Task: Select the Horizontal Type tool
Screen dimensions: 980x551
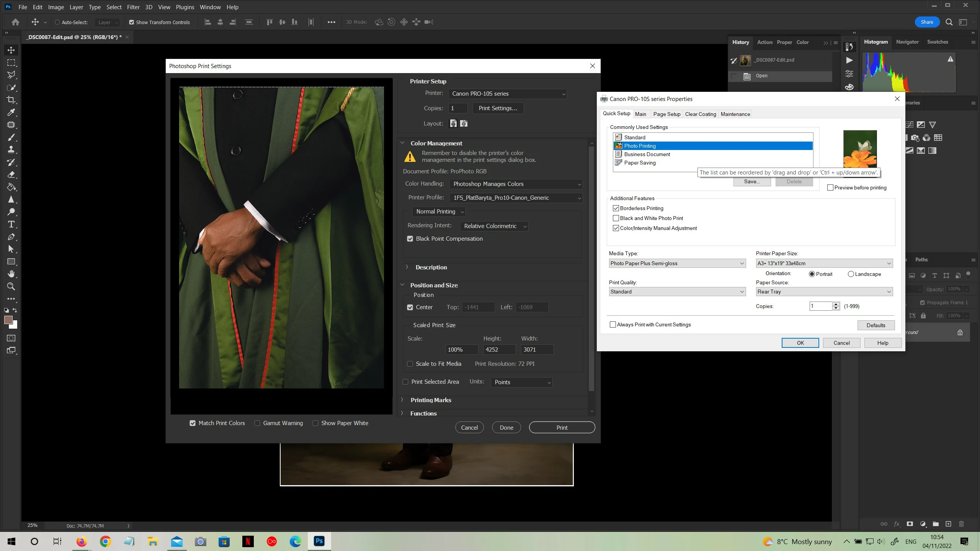Action: 11,224
